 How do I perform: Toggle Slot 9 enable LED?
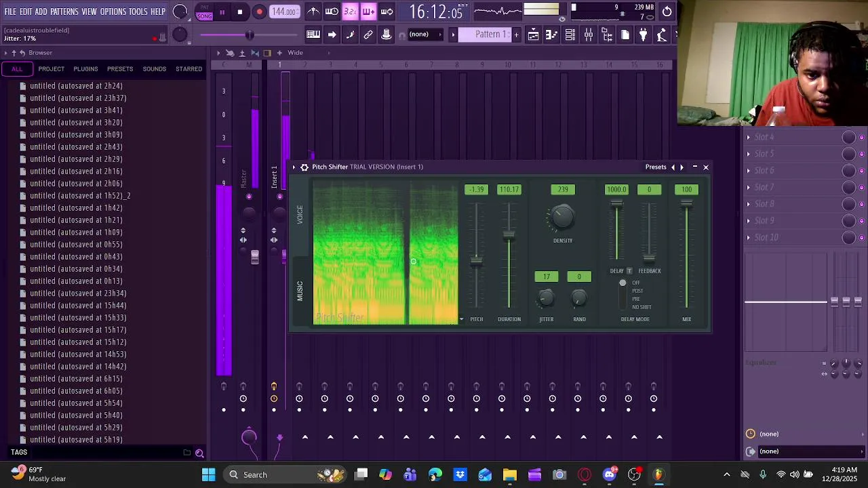tap(862, 221)
